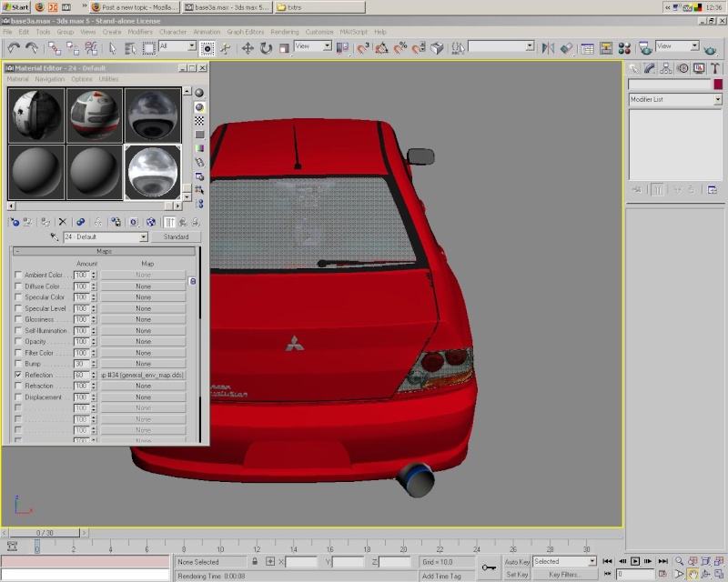Click Sample Type sphere icon in Material Editor
Image resolution: width=728 pixels, height=582 pixels.
tap(199, 93)
